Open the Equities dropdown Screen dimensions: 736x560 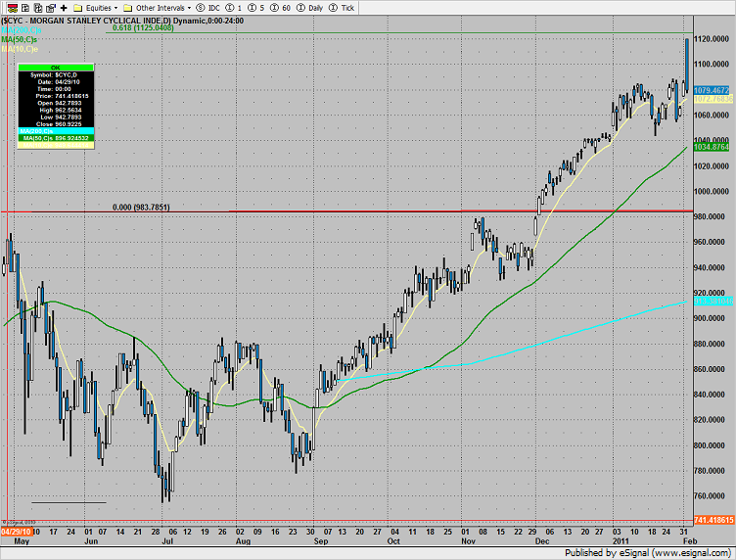[x=102, y=8]
